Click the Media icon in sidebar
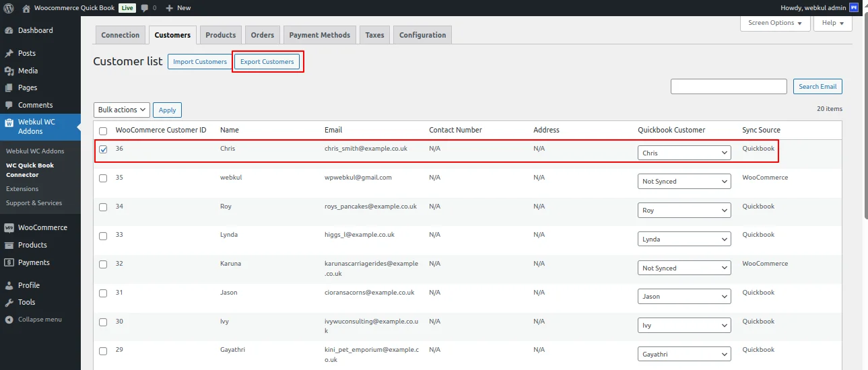Screen dimensions: 868x370 pos(9,71)
